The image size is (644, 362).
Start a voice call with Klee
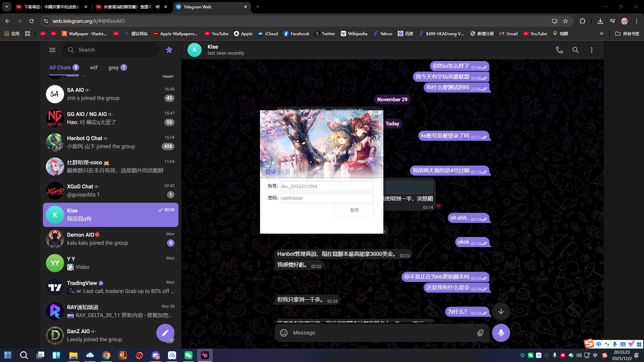[x=559, y=50]
